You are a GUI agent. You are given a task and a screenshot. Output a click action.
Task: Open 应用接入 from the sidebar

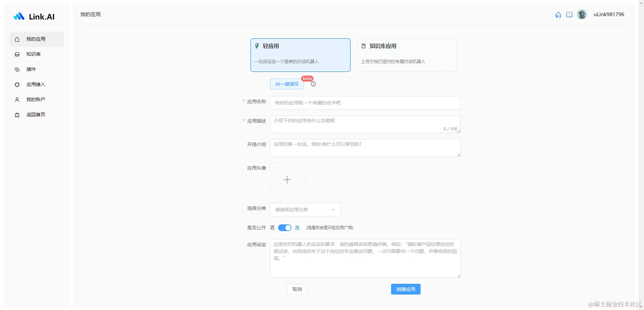36,84
